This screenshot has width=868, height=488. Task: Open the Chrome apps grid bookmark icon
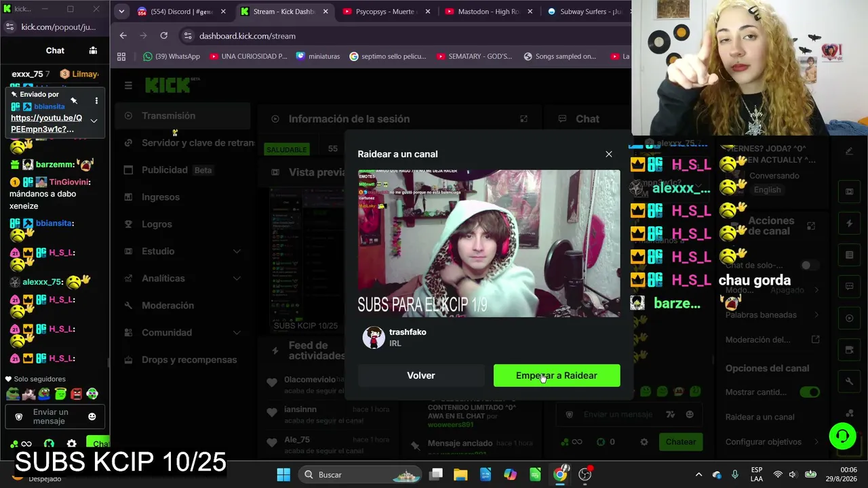[121, 56]
